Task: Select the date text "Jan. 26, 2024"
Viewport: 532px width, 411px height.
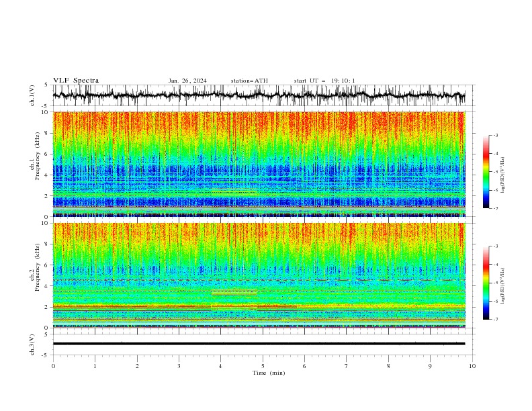Action: coord(187,81)
